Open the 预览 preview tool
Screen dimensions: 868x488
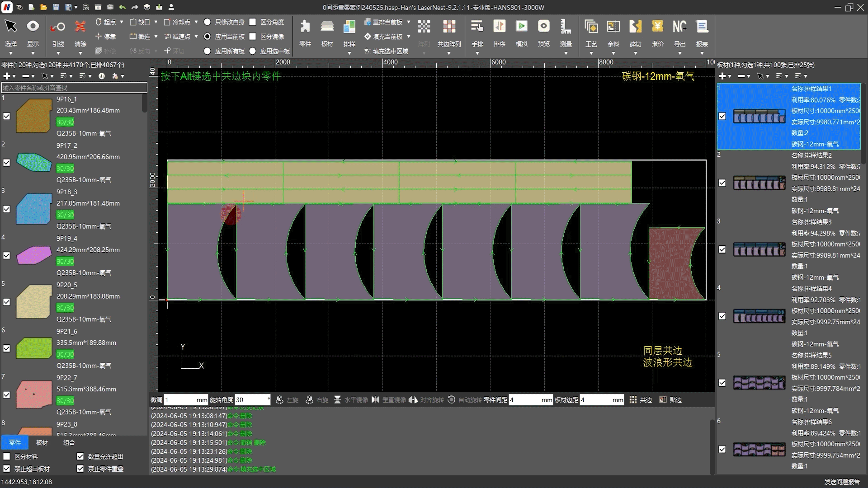[x=543, y=27]
